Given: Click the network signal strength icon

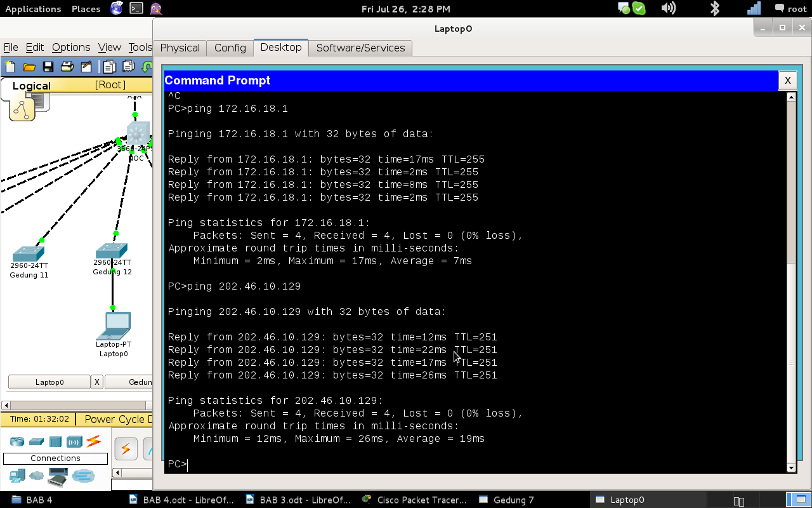Looking at the screenshot, I should [x=754, y=8].
